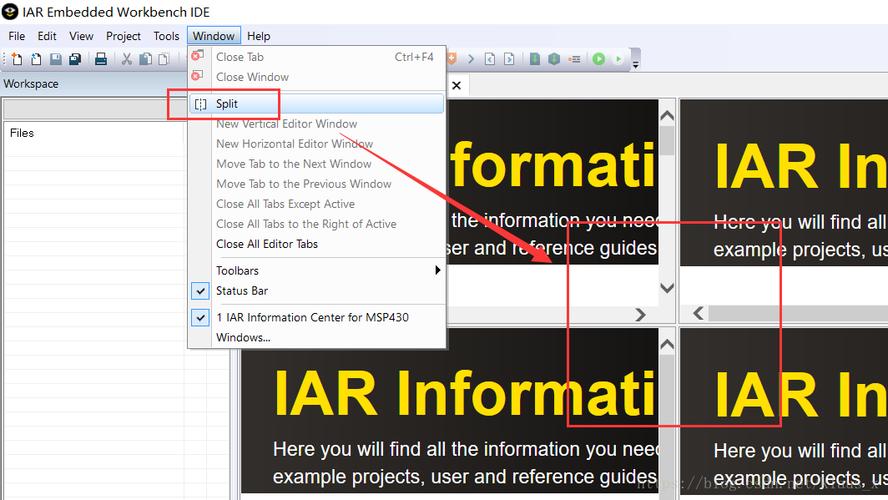The image size is (888, 500).
Task: Choose Close All Editor Tabs
Action: 267,244
